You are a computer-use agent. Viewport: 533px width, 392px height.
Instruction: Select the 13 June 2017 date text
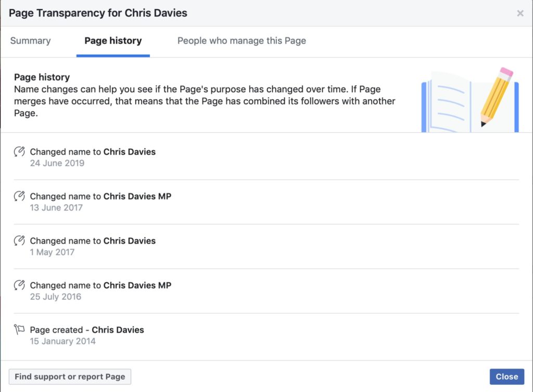click(x=56, y=208)
